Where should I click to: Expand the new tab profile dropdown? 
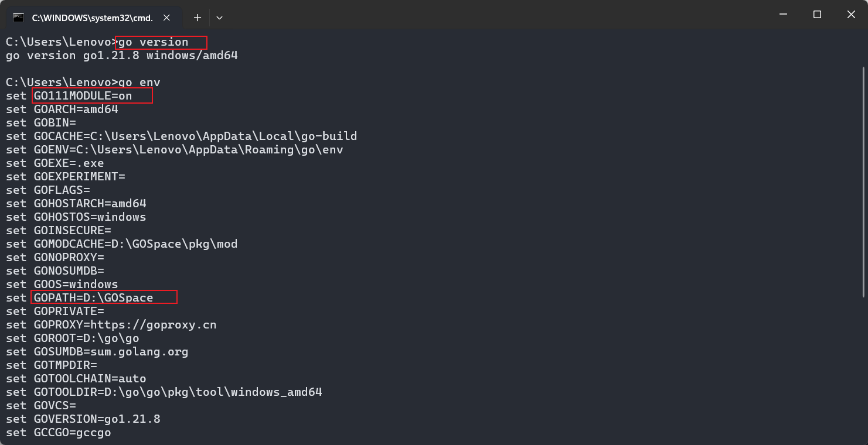point(219,18)
